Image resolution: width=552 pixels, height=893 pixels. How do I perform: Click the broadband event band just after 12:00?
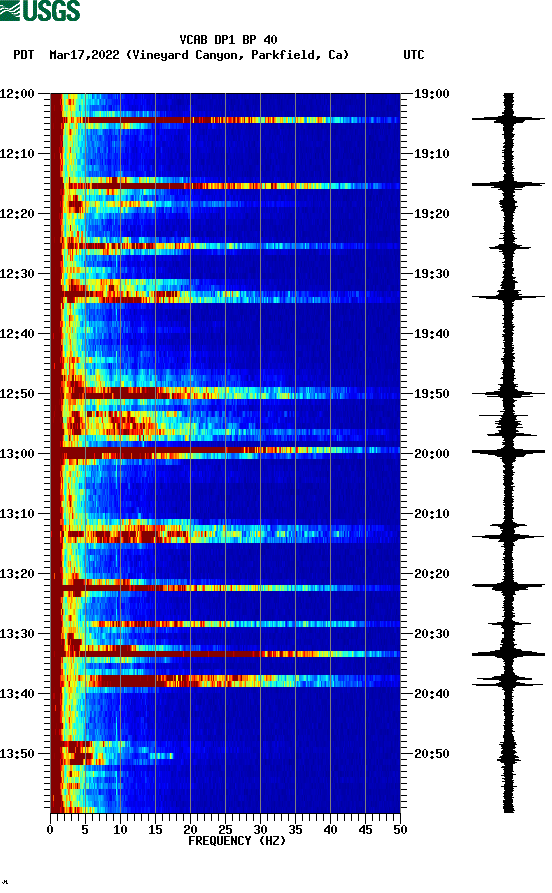coord(226,120)
